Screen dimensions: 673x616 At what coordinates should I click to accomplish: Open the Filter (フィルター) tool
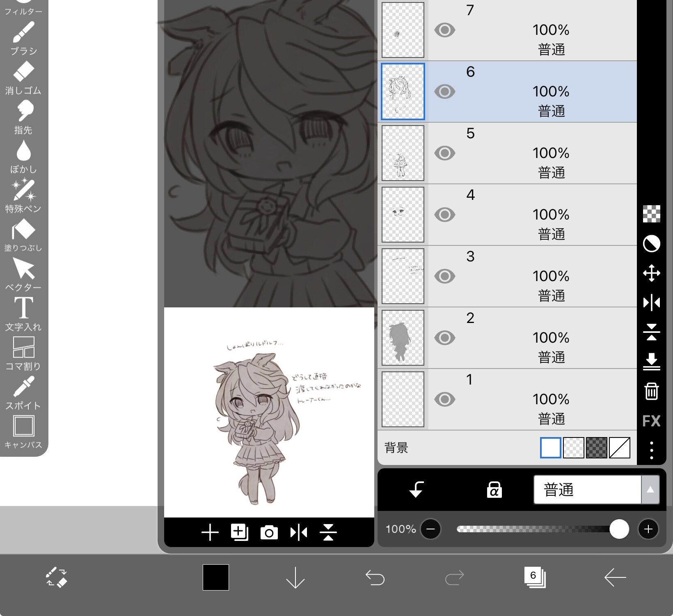[23, 8]
